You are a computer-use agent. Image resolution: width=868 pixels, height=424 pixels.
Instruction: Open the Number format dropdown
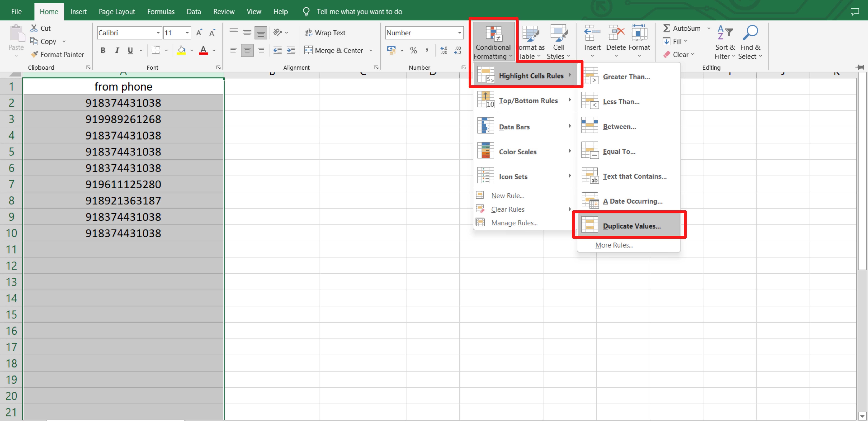point(459,33)
